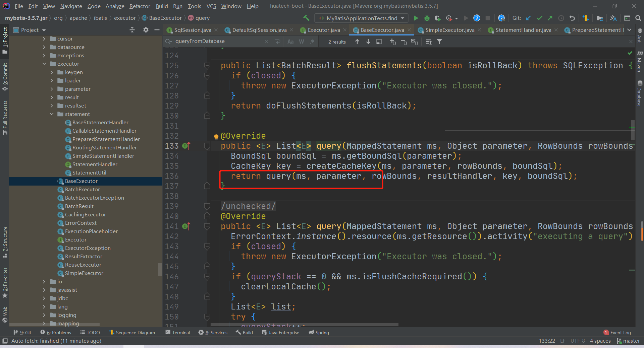Build the project with the hammer icon

[306, 18]
